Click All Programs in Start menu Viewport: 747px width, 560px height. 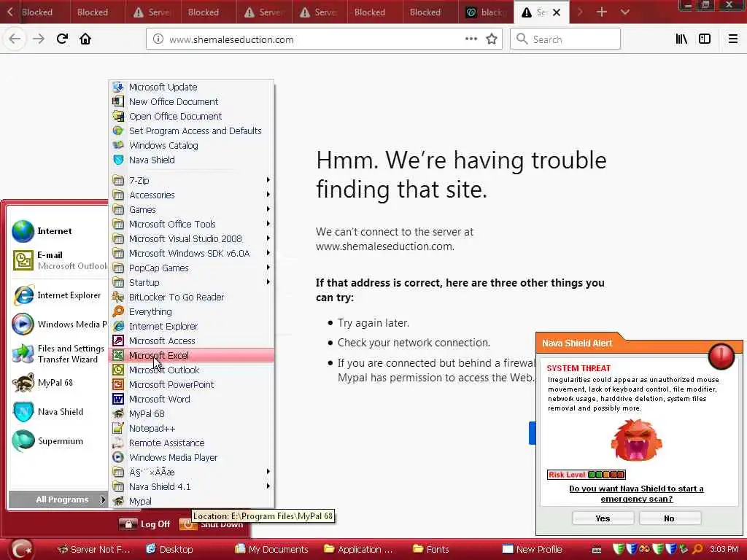58,499
